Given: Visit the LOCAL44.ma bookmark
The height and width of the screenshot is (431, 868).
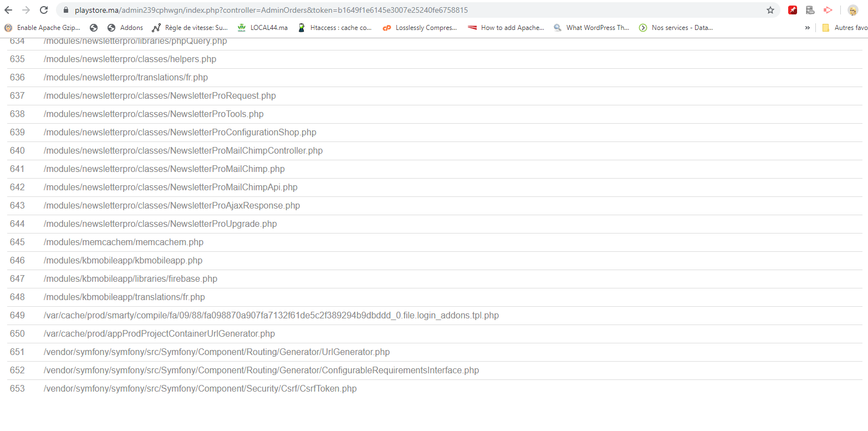Looking at the screenshot, I should [x=262, y=27].
